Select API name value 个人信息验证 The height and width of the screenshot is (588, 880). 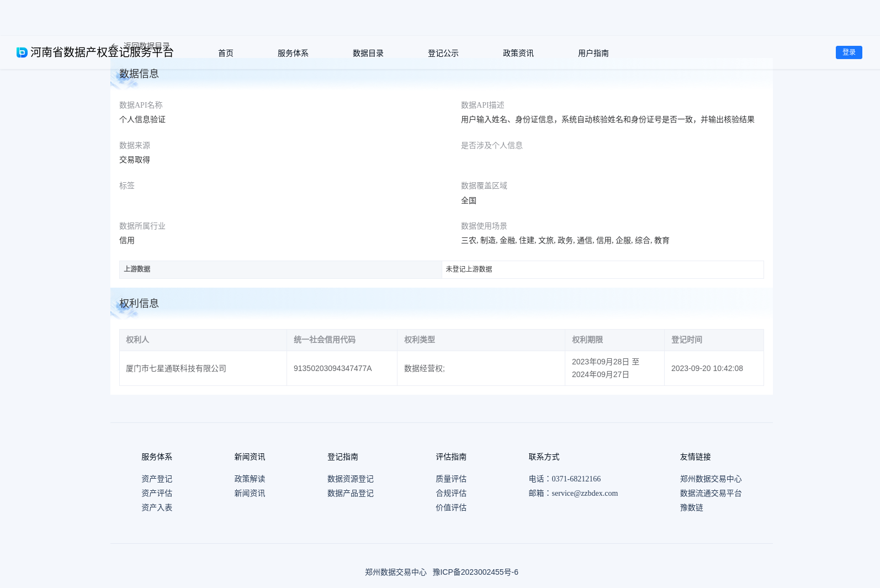[x=142, y=119]
